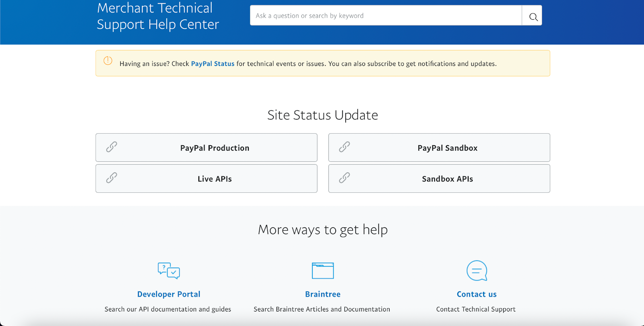Open the PayPal Production status card
Screen dimensions: 644x326
206,148
